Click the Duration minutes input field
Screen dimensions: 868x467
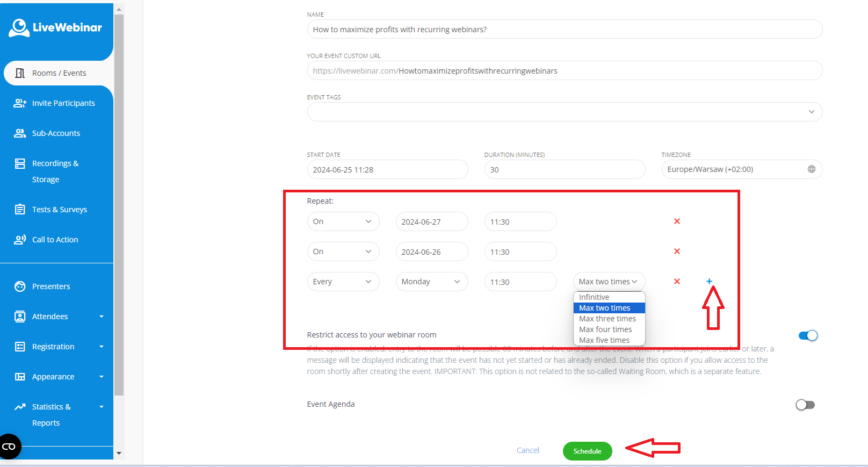click(x=564, y=169)
